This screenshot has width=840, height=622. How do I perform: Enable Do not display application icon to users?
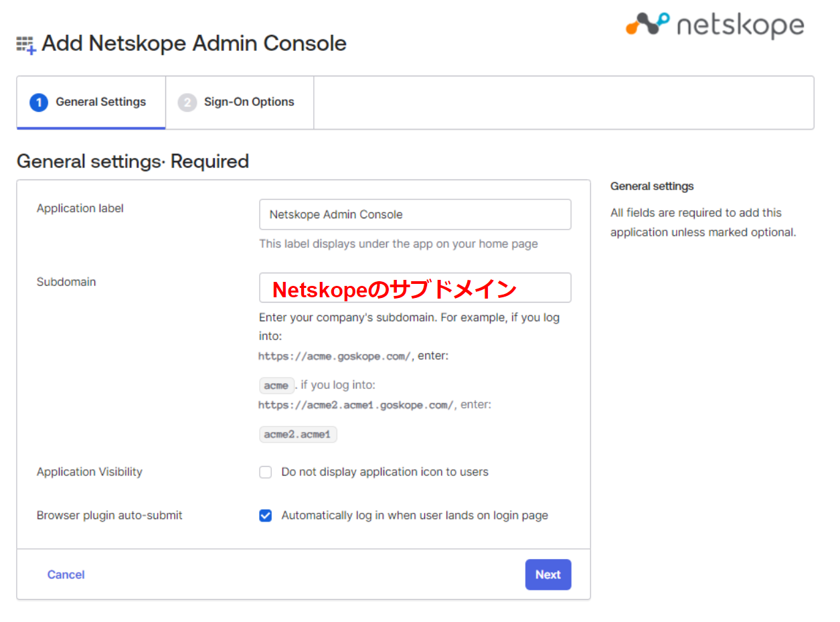pyautogui.click(x=265, y=472)
